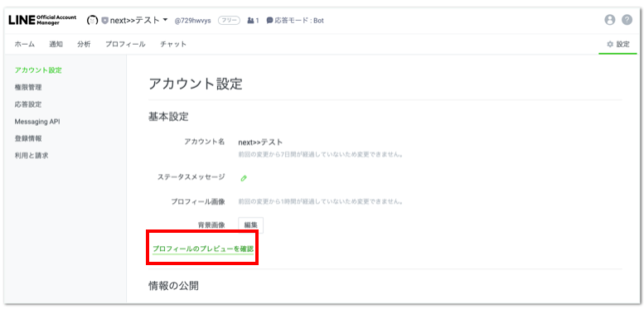Click the @729hwvys account ID

pos(192,21)
